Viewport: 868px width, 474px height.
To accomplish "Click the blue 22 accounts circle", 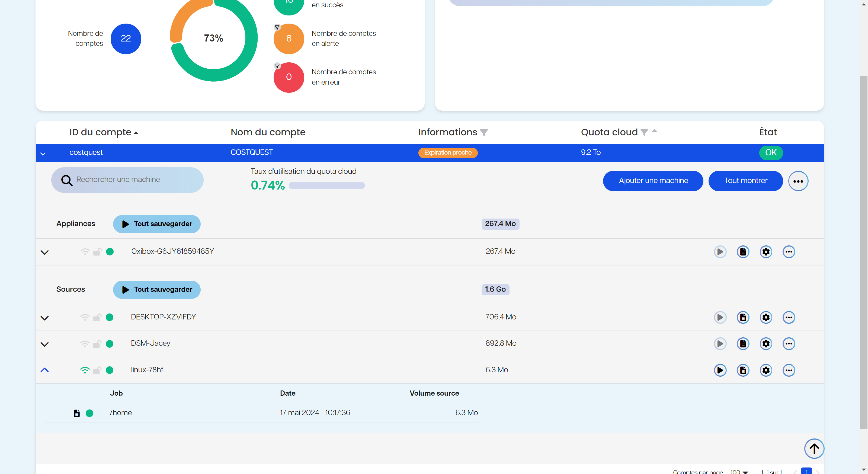I will point(126,39).
